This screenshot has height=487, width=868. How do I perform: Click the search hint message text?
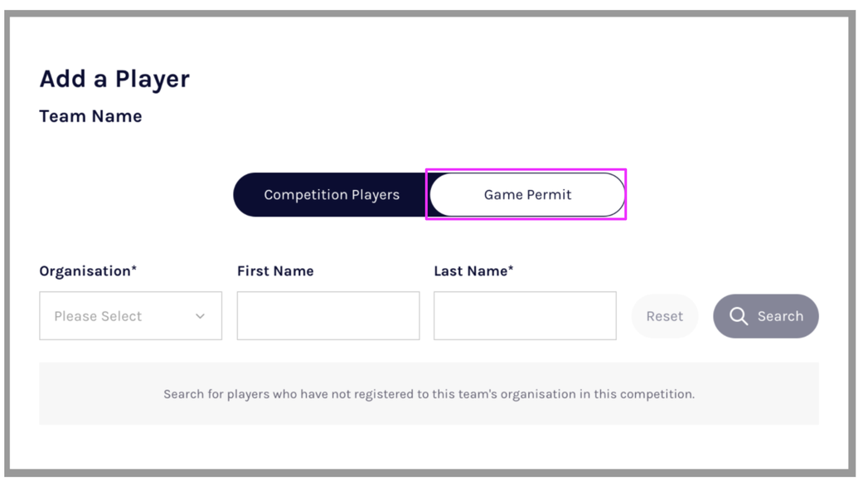coord(429,394)
